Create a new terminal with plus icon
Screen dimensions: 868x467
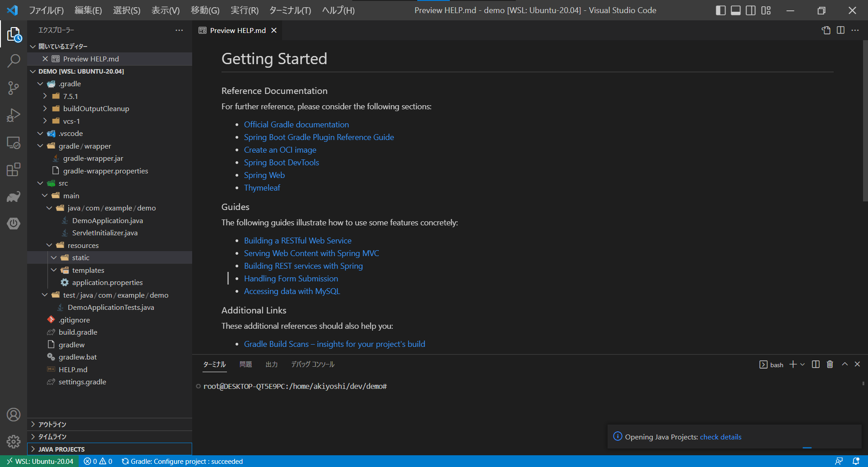[x=793, y=364]
